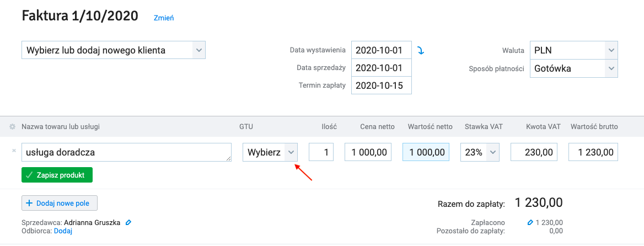The height and width of the screenshot is (246, 644).
Task: Open the Stawka VAT 23% dropdown
Action: coord(480,152)
